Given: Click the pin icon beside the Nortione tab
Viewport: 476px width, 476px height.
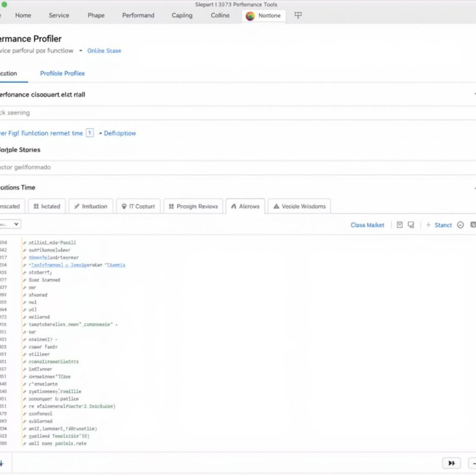Looking at the screenshot, I should (x=298, y=15).
